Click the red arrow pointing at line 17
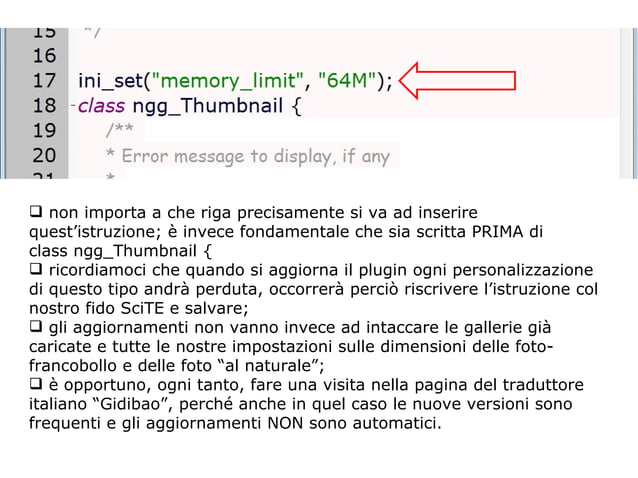This screenshot has width=638, height=478. click(x=457, y=80)
